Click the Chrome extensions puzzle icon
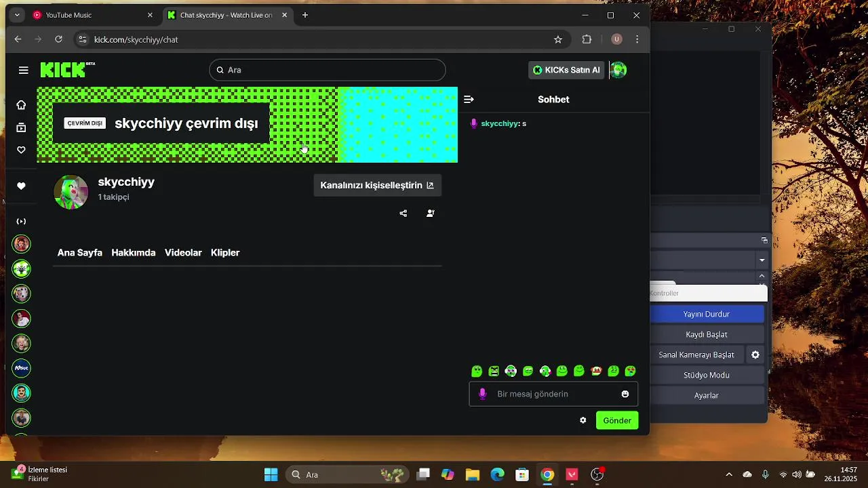 click(x=587, y=39)
